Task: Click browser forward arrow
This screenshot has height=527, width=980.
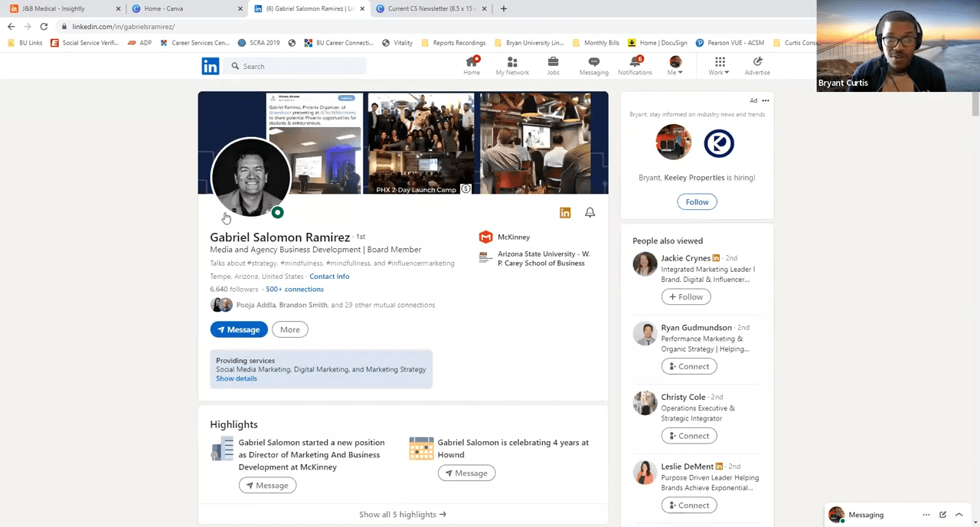Action: 28,26
